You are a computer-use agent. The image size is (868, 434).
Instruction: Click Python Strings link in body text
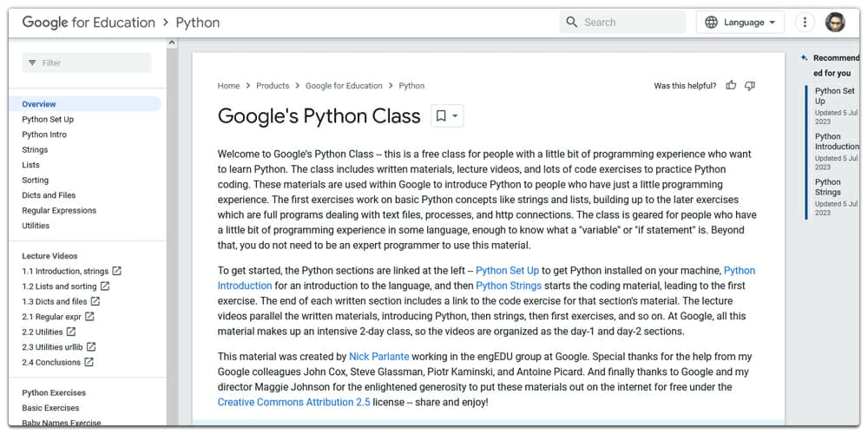[509, 286]
